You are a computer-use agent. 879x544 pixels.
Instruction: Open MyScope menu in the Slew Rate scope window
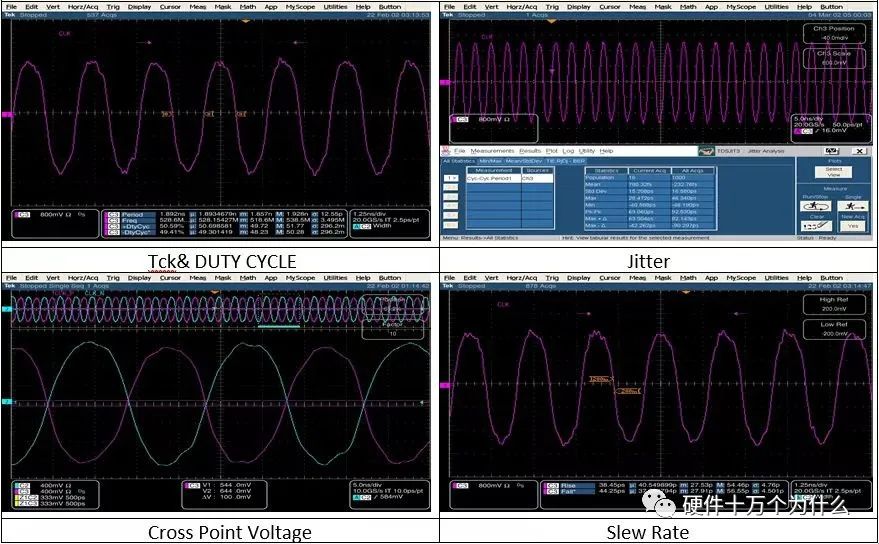click(741, 278)
